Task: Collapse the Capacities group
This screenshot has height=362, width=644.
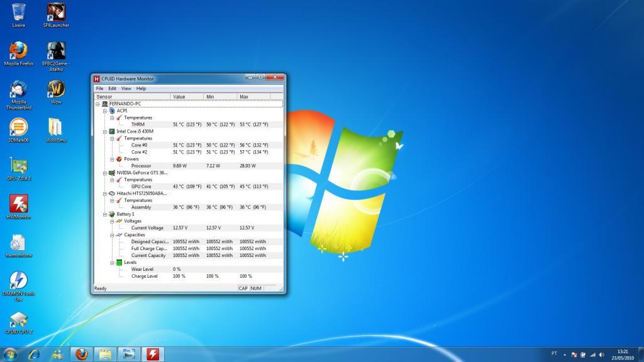Action: (112, 235)
